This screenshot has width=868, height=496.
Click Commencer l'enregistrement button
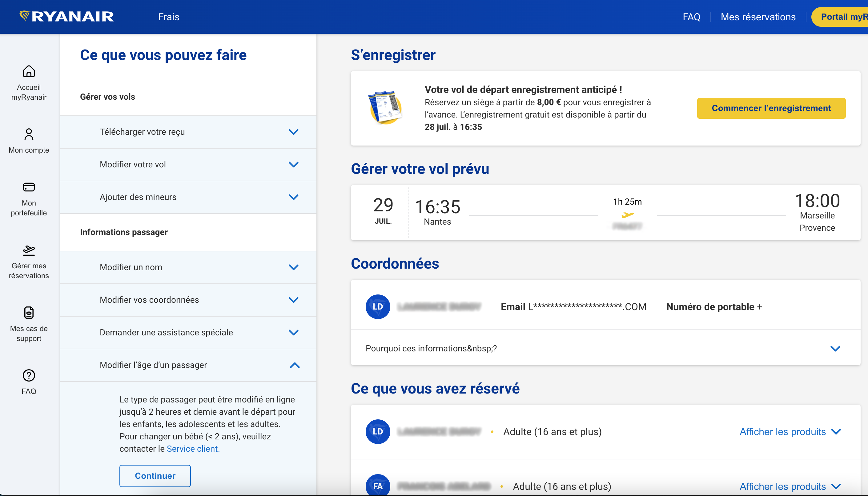pyautogui.click(x=771, y=108)
